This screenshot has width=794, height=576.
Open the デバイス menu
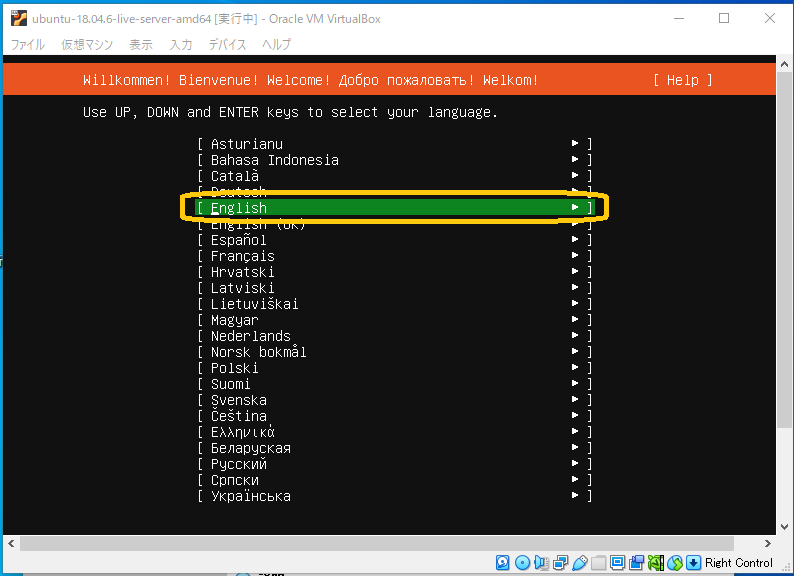coord(228,44)
